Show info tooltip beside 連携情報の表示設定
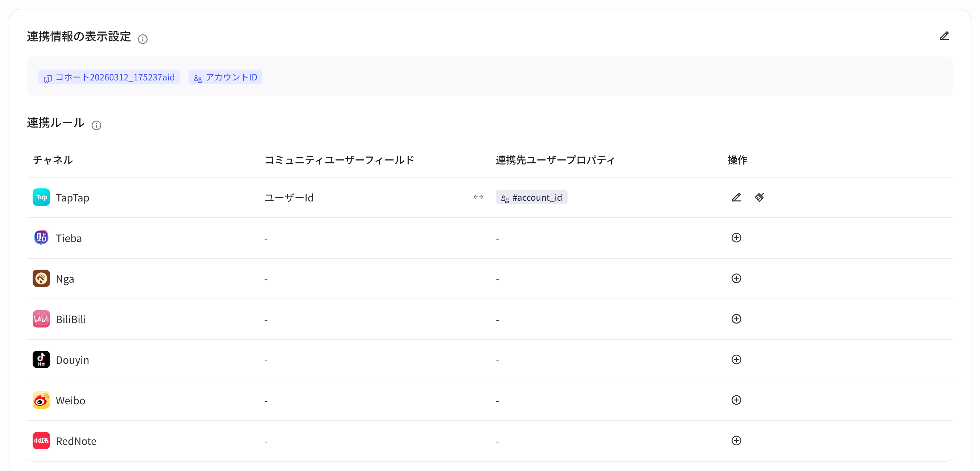The height and width of the screenshot is (471, 980). click(143, 39)
